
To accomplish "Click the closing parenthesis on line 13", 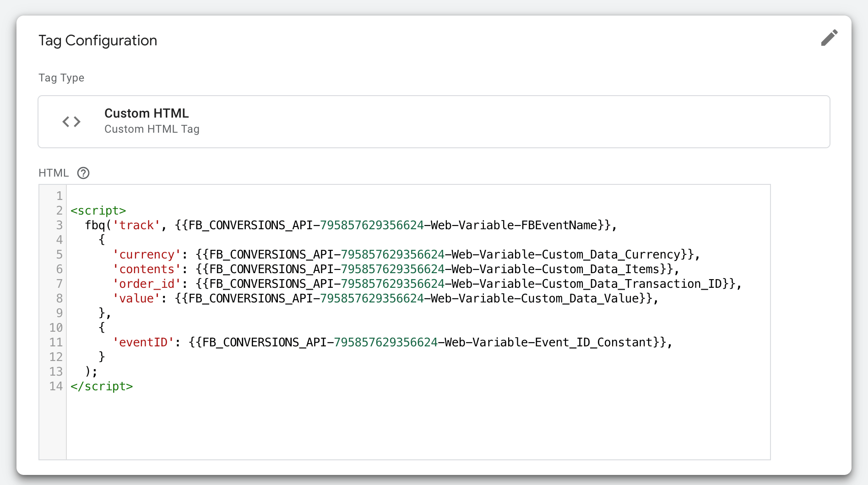I will pyautogui.click(x=88, y=372).
